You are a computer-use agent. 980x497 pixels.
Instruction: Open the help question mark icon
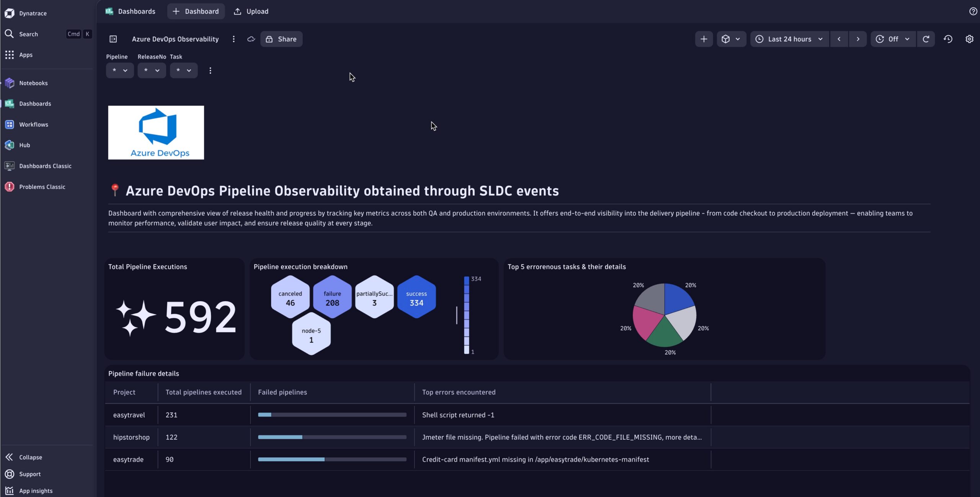(x=973, y=11)
